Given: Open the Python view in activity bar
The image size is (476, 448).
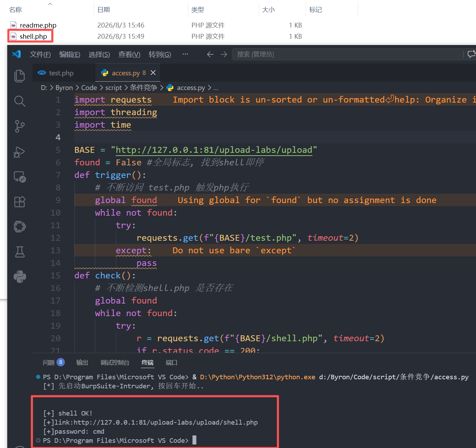Looking at the screenshot, I should [20, 277].
